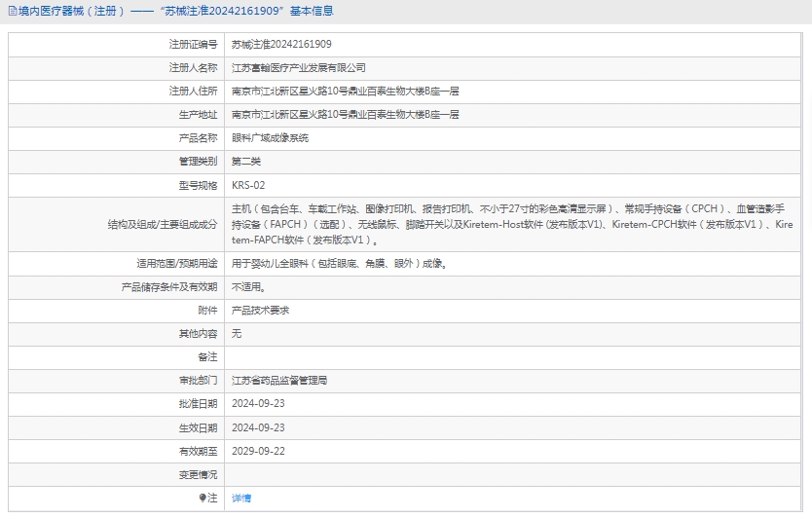Click the product name 眼科广域成像系统
This screenshot has width=812, height=518.
[x=270, y=138]
